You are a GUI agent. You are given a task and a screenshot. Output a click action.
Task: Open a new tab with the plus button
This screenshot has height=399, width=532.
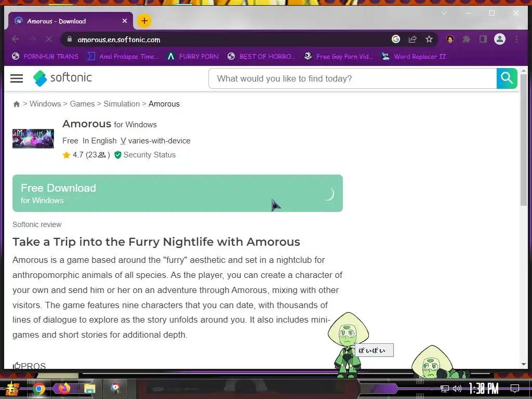click(144, 21)
